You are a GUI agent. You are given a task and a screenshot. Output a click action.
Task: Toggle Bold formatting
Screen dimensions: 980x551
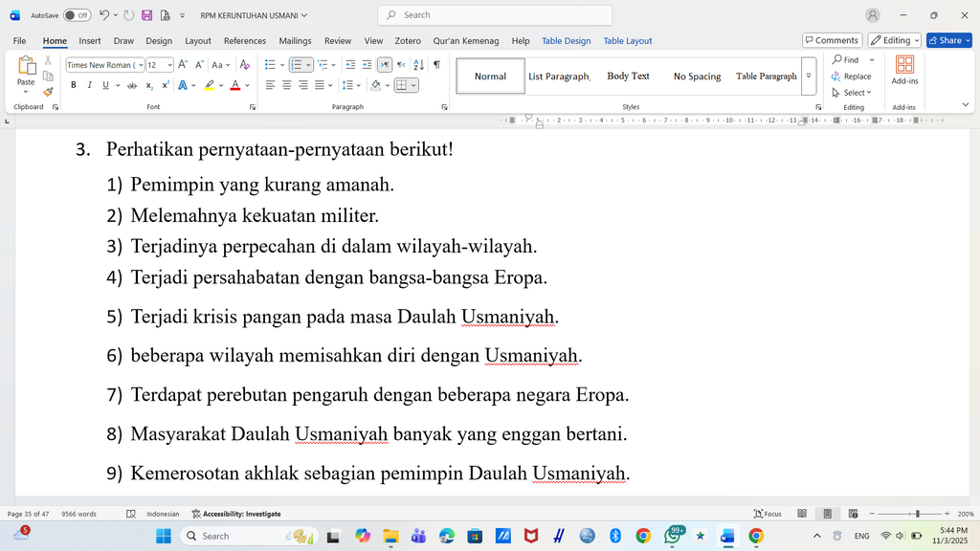[73, 85]
